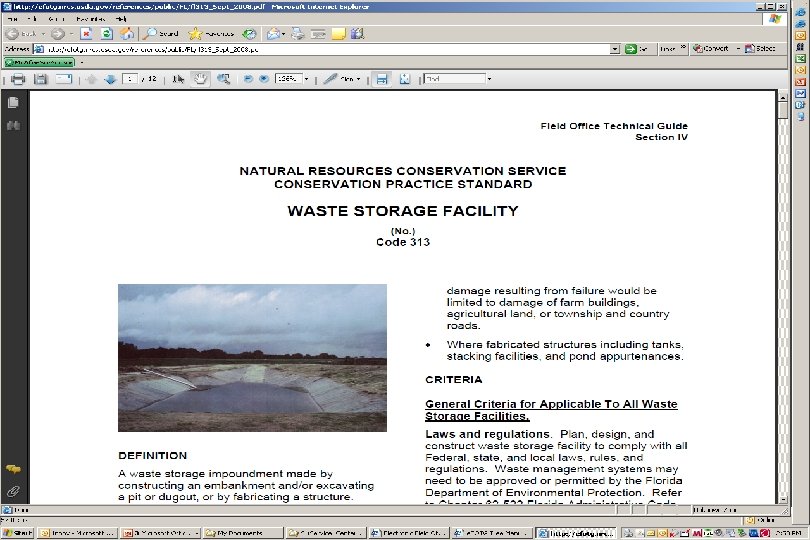Click the IE Back button
The image size is (810, 540).
[x=21, y=34]
